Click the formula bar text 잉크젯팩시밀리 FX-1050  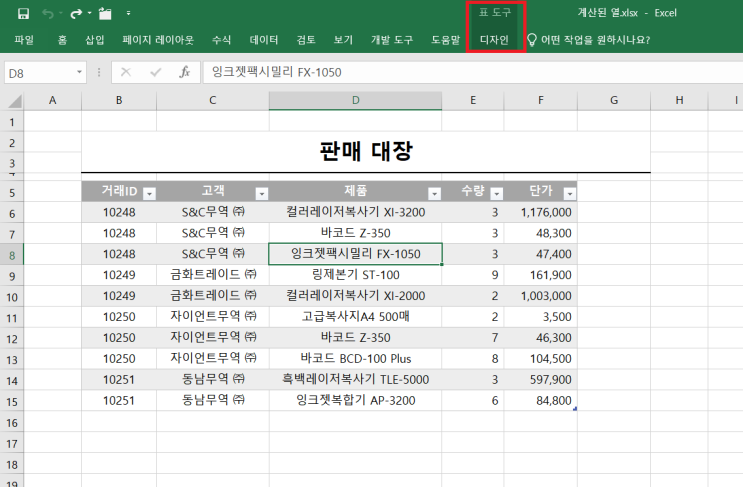[276, 72]
